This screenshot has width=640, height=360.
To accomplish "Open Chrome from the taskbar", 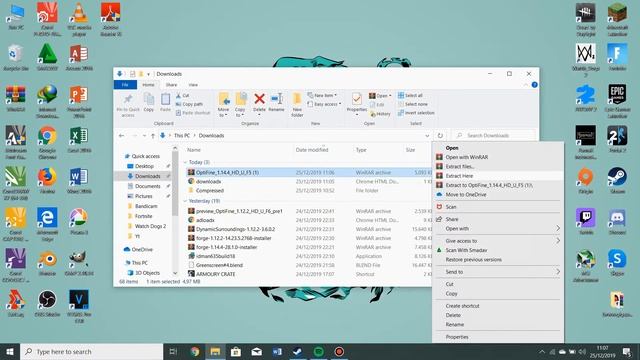I will click(x=195, y=351).
